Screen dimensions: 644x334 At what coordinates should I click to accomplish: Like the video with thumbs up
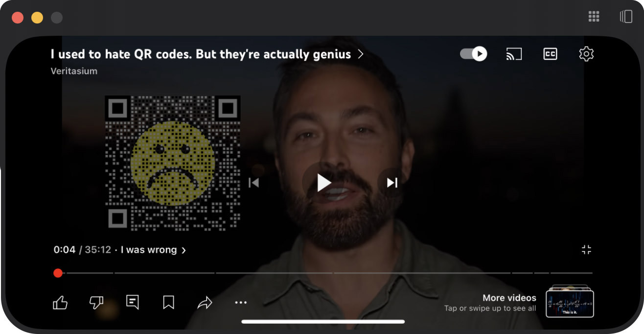[x=60, y=303]
